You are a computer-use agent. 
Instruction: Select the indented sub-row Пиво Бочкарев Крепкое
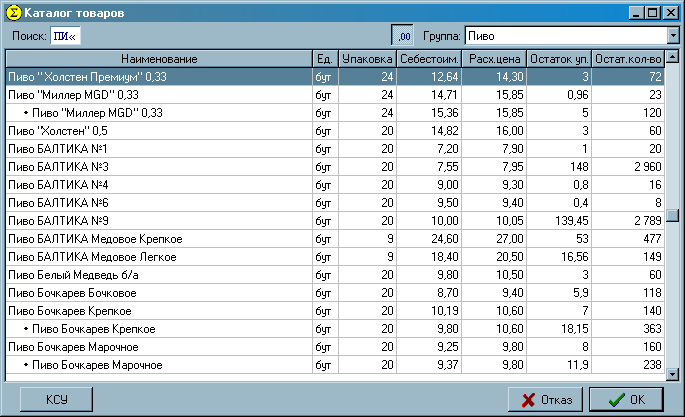pyautogui.click(x=335, y=329)
